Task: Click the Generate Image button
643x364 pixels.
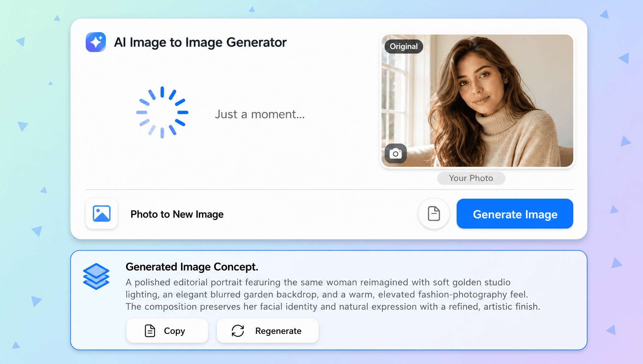Action: coord(515,214)
